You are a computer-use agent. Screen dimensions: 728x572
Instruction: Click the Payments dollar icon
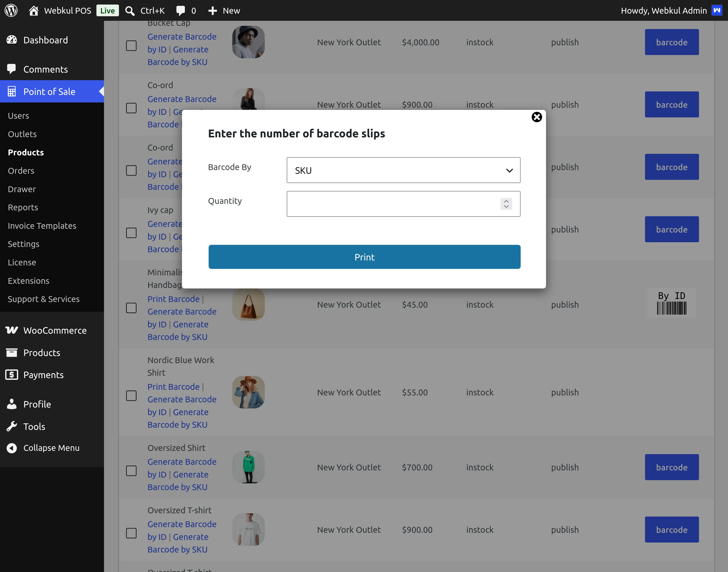point(12,375)
